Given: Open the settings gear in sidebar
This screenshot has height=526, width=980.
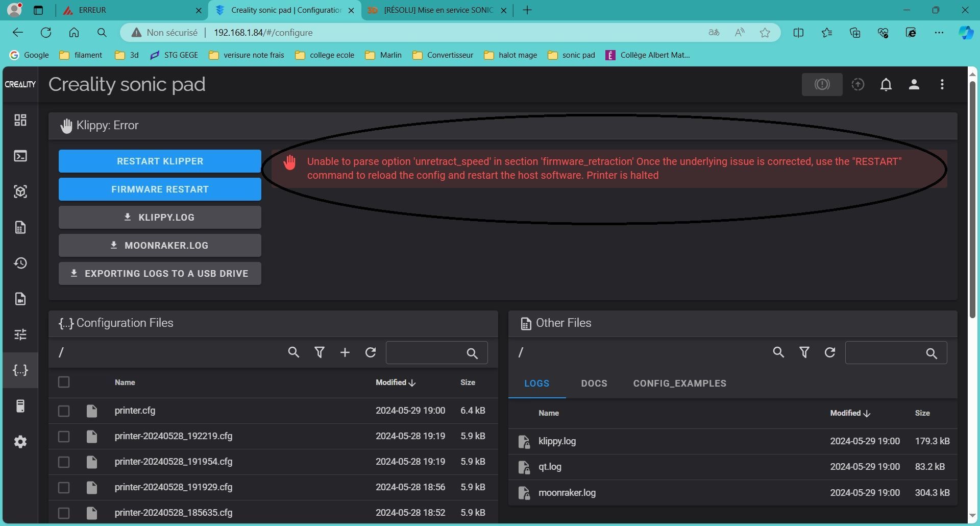Looking at the screenshot, I should coord(20,442).
